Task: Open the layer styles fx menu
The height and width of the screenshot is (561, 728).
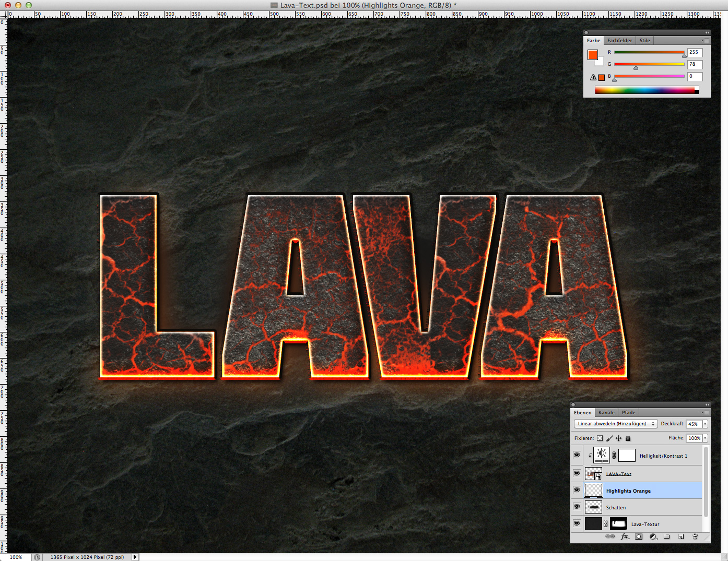Action: click(625, 536)
